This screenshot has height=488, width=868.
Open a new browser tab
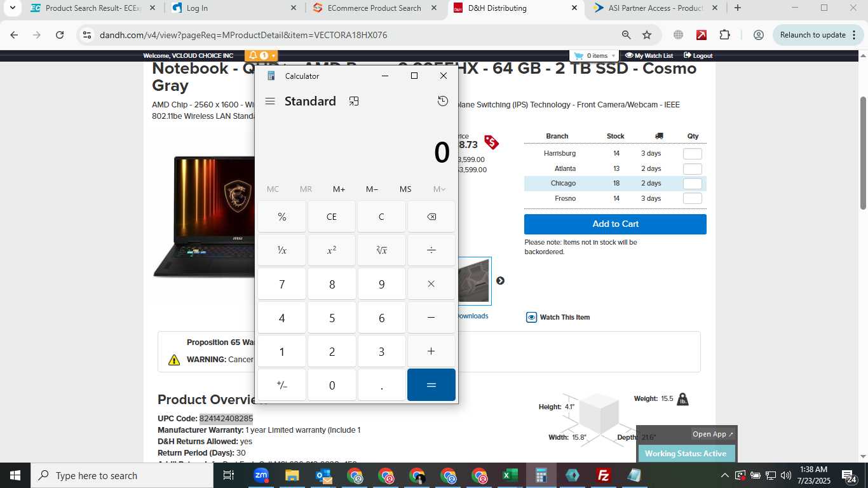click(738, 8)
